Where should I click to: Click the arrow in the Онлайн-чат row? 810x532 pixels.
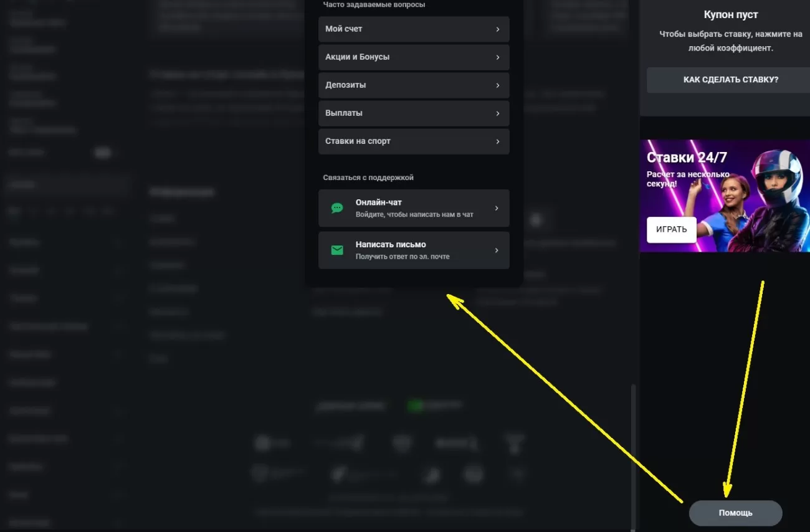coord(497,208)
